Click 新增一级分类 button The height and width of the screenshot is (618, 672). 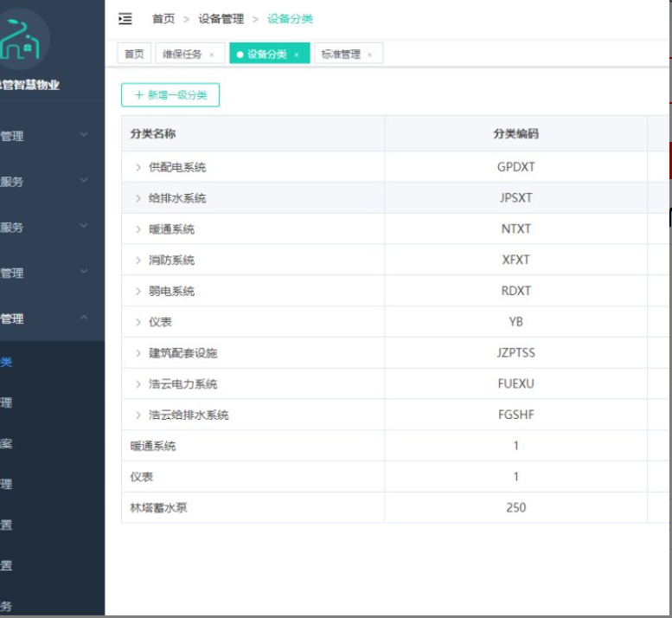(170, 95)
